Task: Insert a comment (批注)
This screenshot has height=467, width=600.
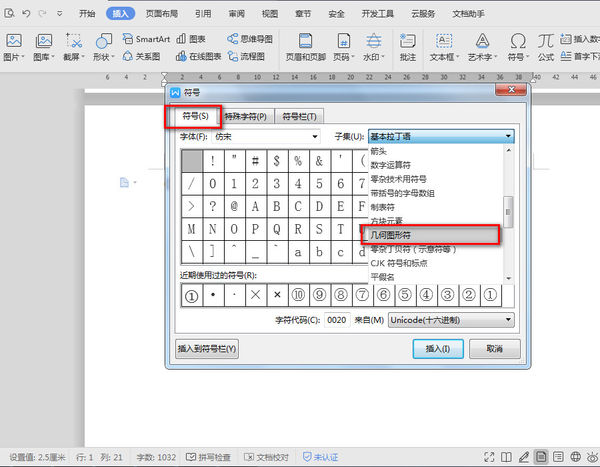Action: tap(408, 47)
